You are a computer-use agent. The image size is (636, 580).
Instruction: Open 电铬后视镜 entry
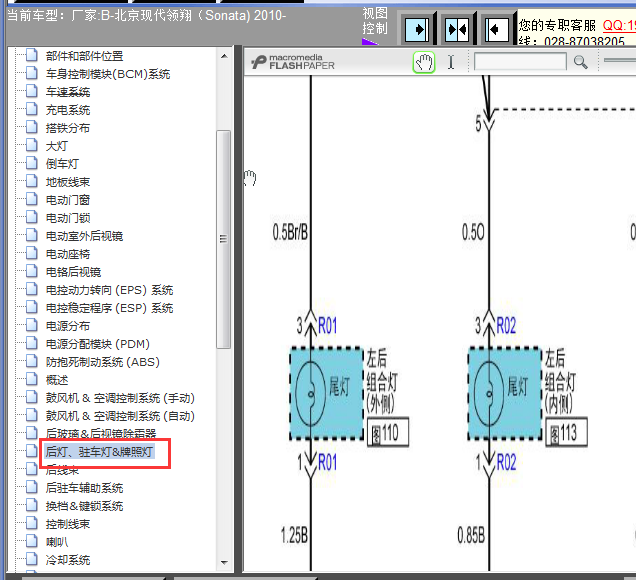(x=73, y=272)
